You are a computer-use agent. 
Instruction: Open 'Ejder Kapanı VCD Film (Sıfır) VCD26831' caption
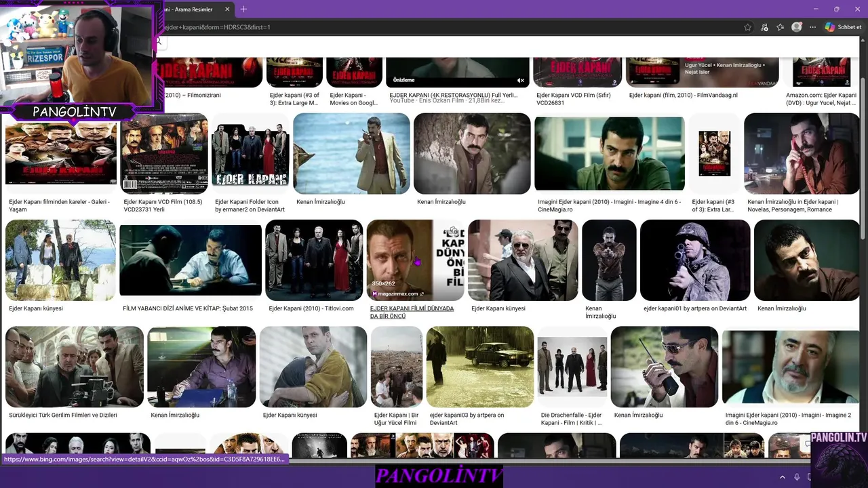click(x=573, y=99)
